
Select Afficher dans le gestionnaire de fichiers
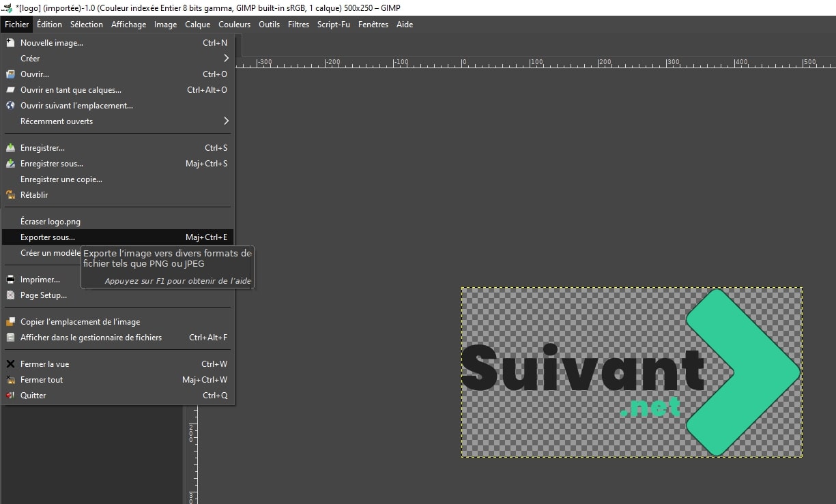[117, 338]
